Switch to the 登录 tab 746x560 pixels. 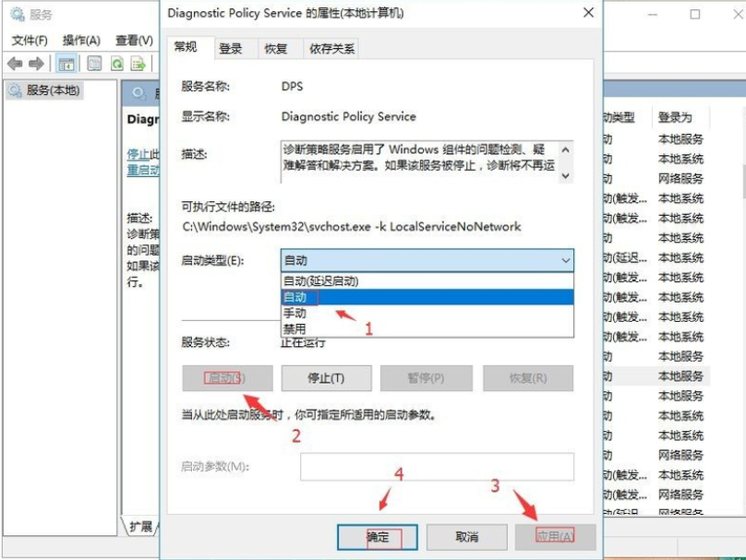pos(231,48)
